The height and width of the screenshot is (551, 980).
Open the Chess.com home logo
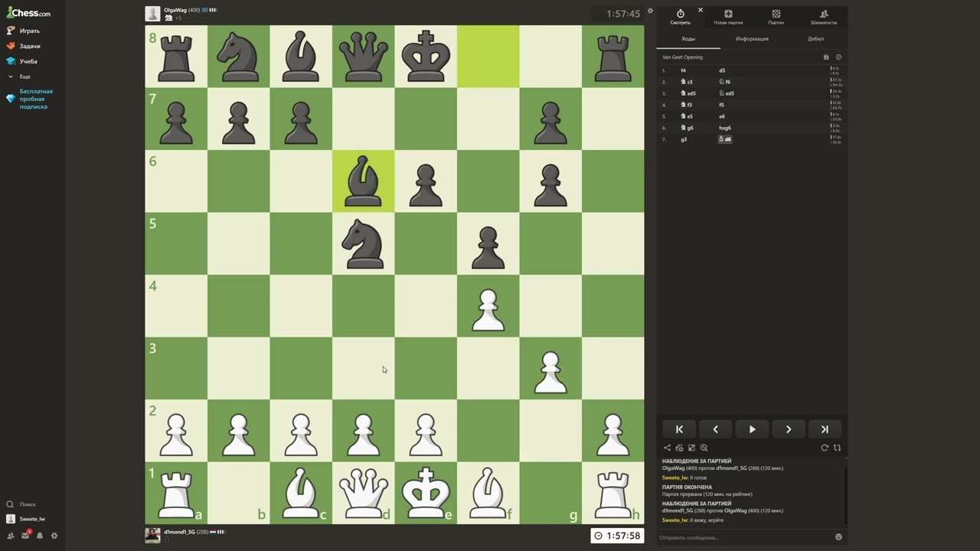[x=28, y=13]
